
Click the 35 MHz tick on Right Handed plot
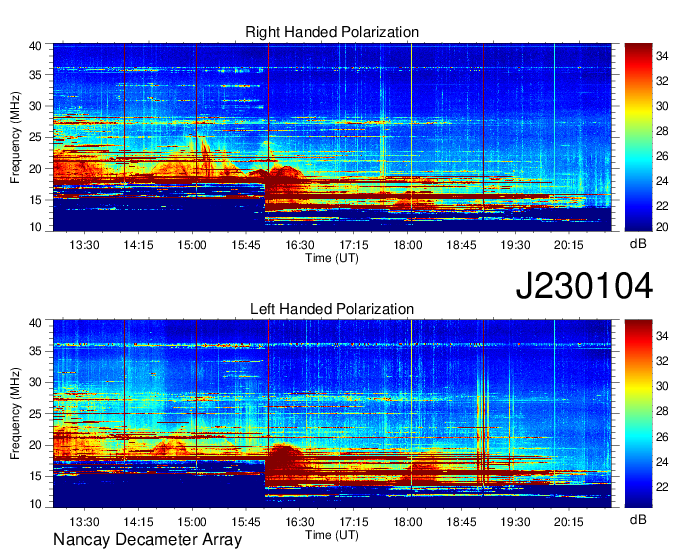(35, 75)
